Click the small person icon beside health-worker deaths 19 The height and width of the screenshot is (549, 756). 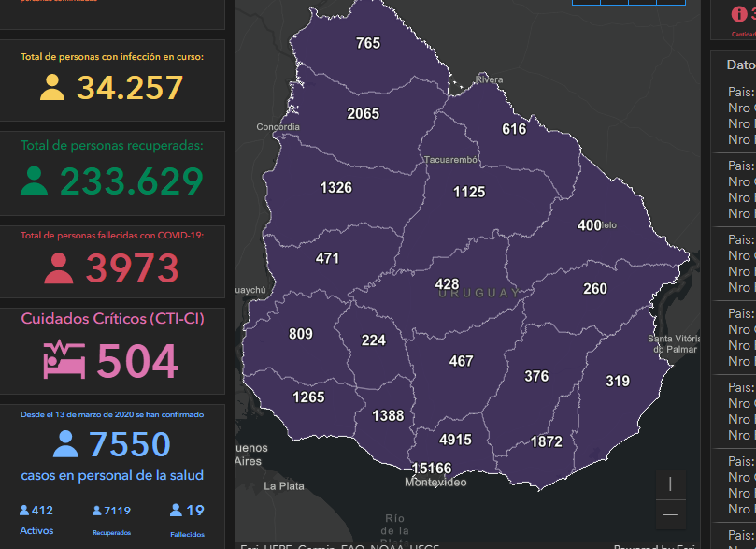[176, 510]
